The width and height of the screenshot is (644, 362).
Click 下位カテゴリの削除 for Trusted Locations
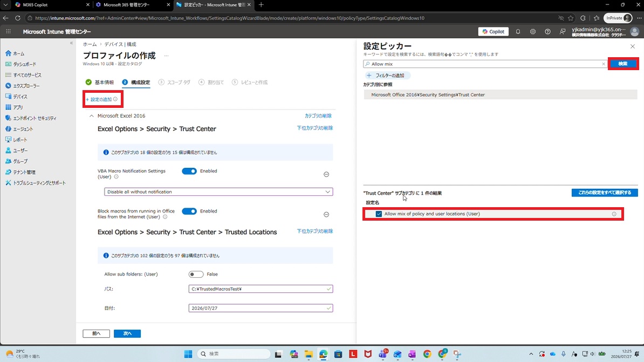(x=314, y=231)
